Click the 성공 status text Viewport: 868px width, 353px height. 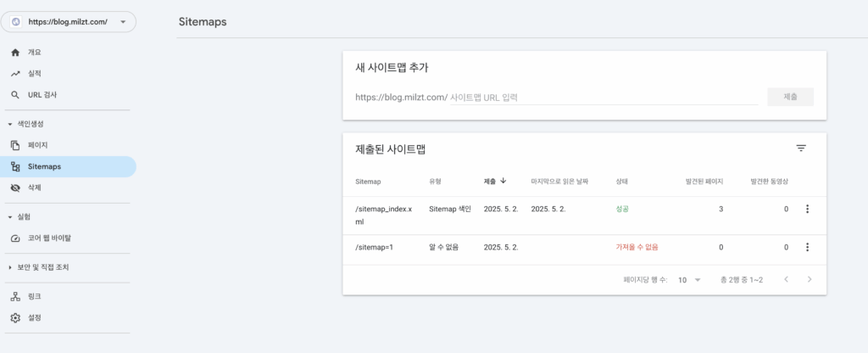(622, 209)
